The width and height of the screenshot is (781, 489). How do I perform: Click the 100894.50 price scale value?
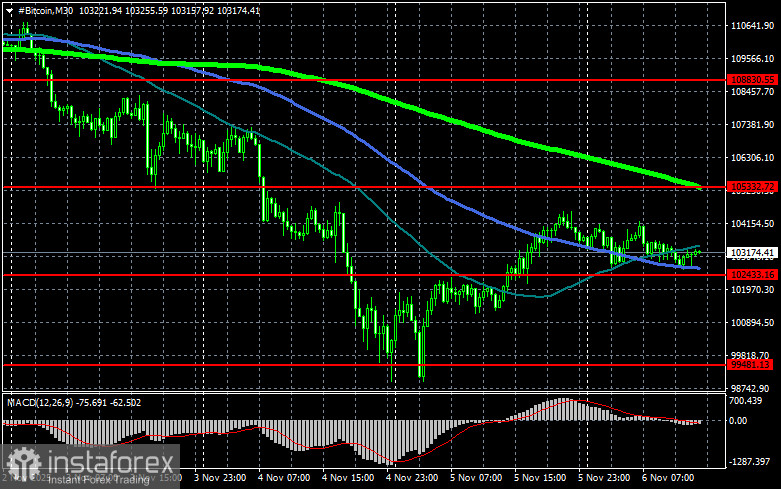[x=752, y=322]
